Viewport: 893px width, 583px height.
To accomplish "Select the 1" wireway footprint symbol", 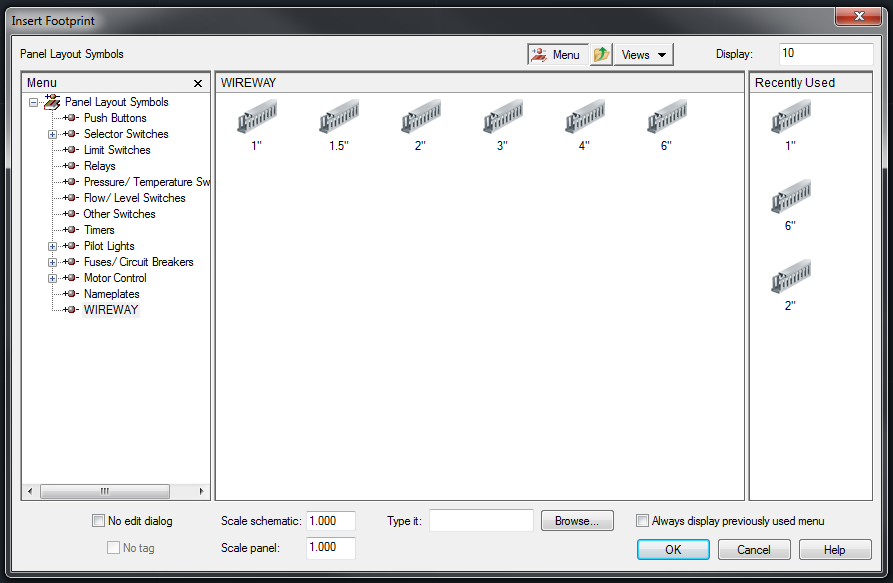I will (x=256, y=118).
